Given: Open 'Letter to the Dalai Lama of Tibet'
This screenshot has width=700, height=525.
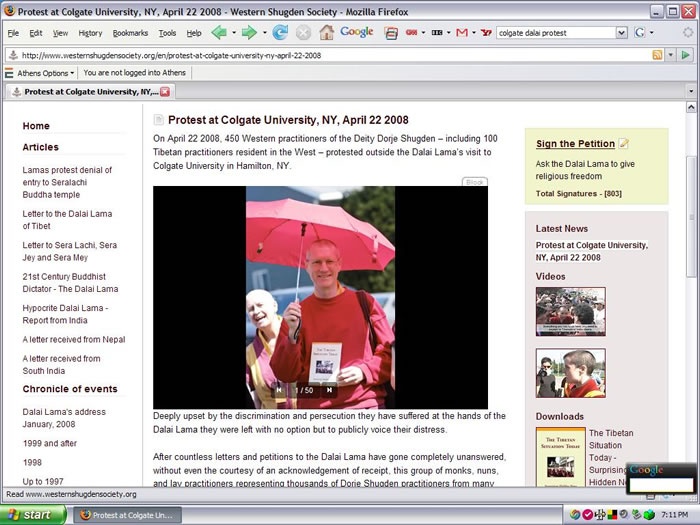Looking at the screenshot, I should [67, 220].
